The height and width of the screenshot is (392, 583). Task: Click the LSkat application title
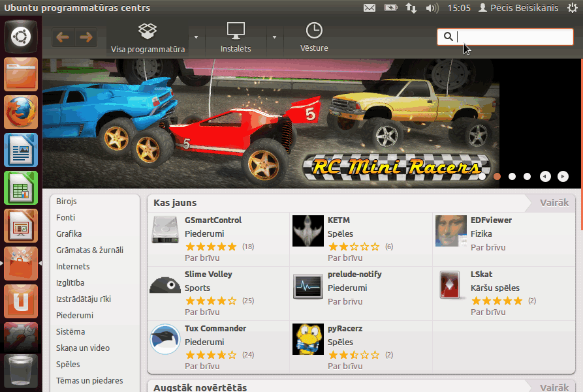pos(482,274)
